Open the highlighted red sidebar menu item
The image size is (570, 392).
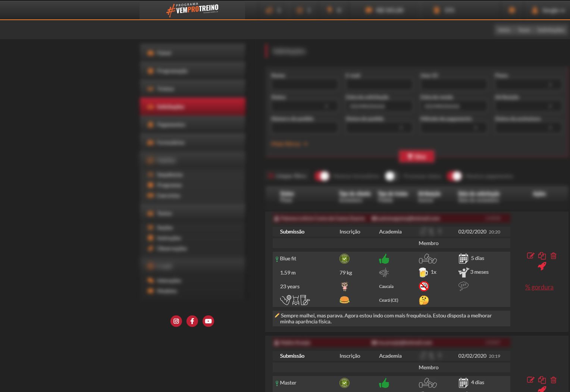click(193, 107)
